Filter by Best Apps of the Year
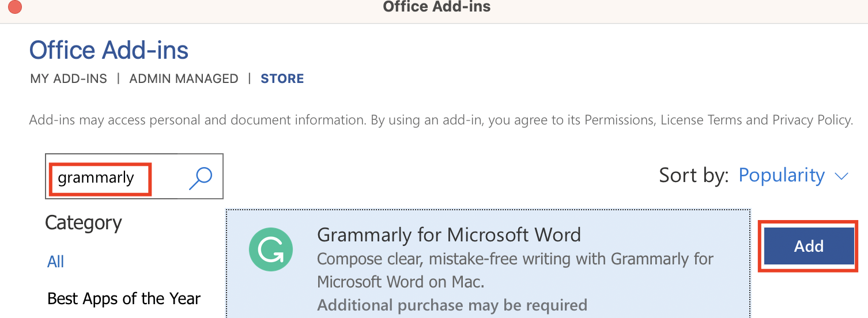868x318 pixels. click(124, 298)
